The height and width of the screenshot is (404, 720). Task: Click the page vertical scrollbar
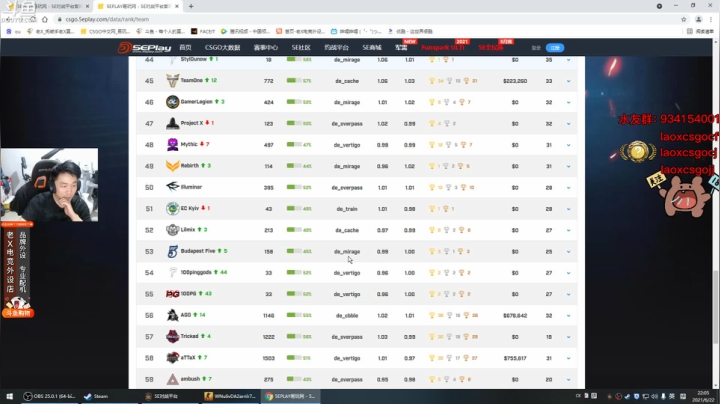coord(715,307)
